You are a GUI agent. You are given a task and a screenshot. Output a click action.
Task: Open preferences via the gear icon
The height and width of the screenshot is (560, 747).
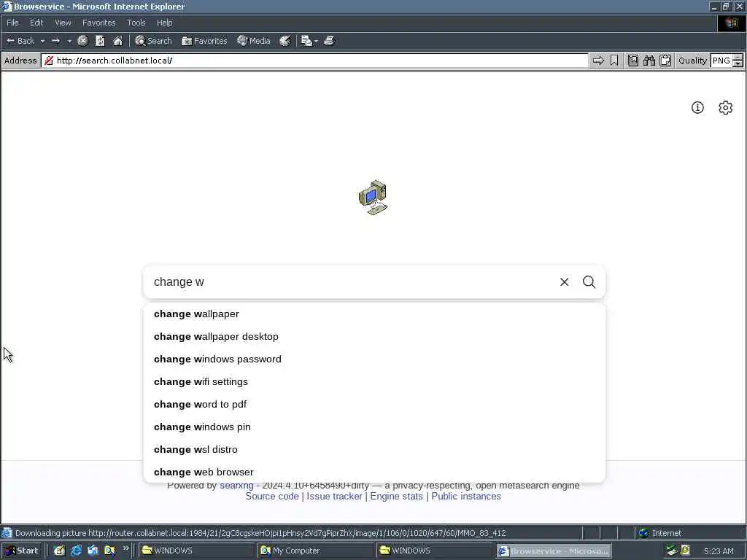pyautogui.click(x=725, y=108)
